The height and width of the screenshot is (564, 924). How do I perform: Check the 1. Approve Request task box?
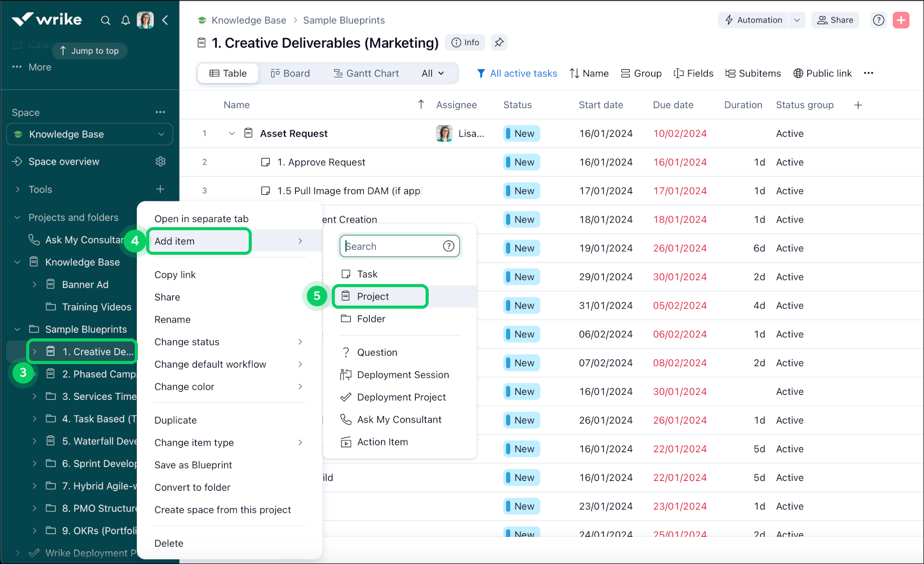(x=266, y=162)
